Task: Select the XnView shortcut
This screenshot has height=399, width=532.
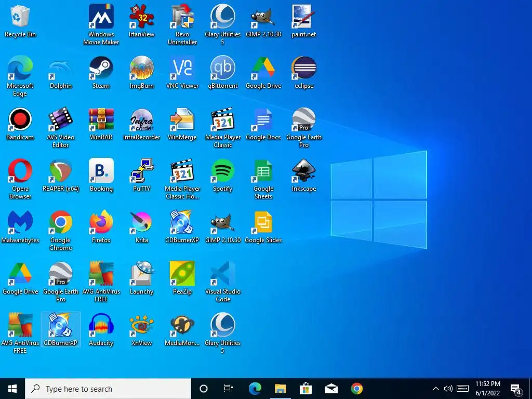Action: point(141,330)
